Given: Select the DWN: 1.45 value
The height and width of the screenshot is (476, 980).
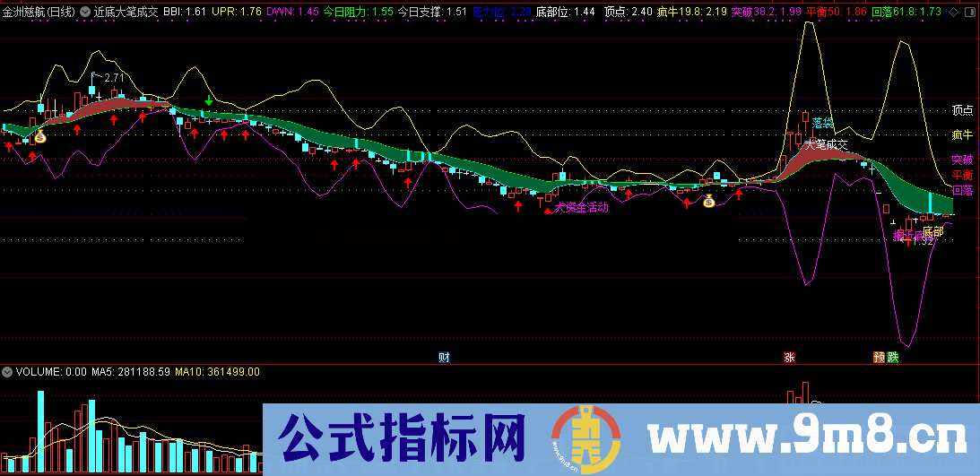Looking at the screenshot, I should point(292,12).
